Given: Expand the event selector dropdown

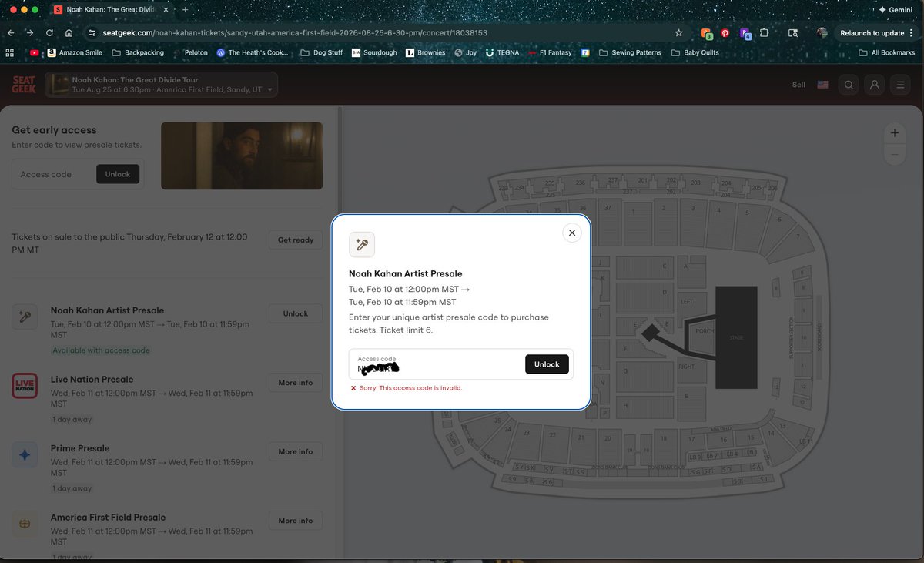Looking at the screenshot, I should tap(161, 85).
